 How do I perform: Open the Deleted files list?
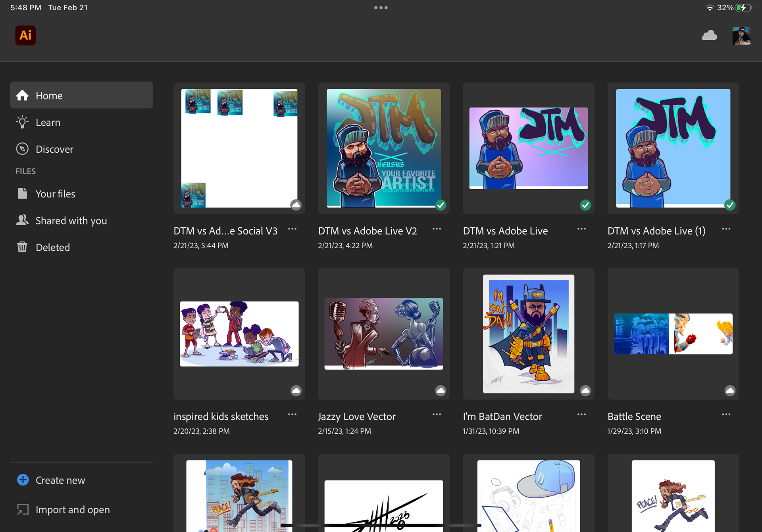coord(81,247)
